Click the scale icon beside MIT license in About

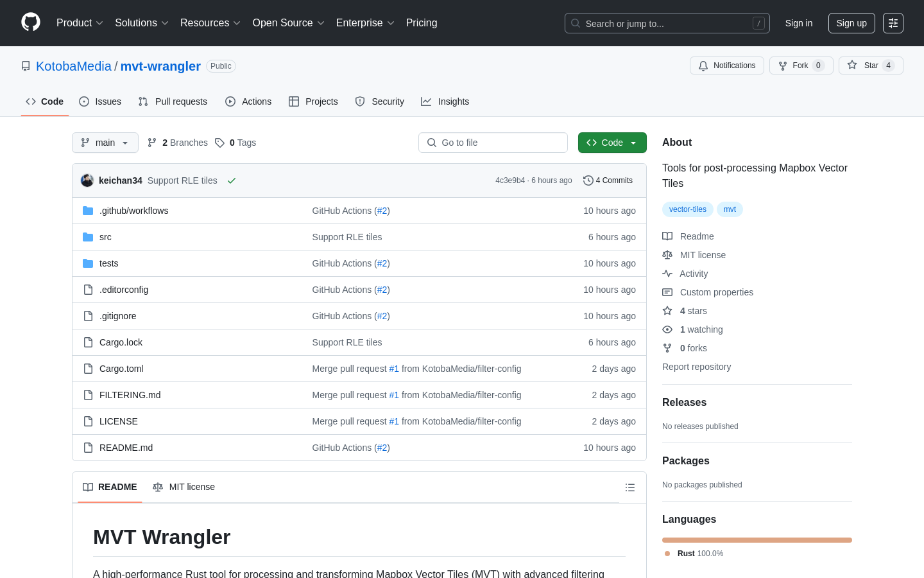[x=667, y=255]
